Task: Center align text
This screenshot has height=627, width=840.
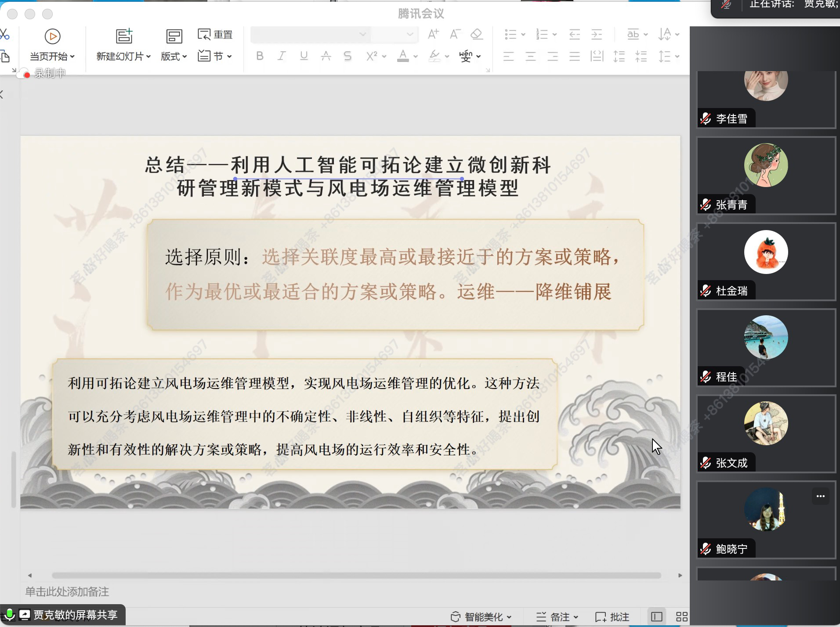Action: pos(531,56)
